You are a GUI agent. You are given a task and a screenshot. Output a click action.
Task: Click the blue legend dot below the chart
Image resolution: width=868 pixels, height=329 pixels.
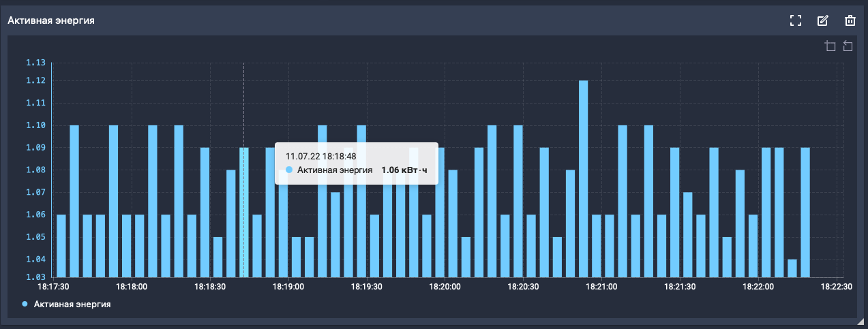25,304
